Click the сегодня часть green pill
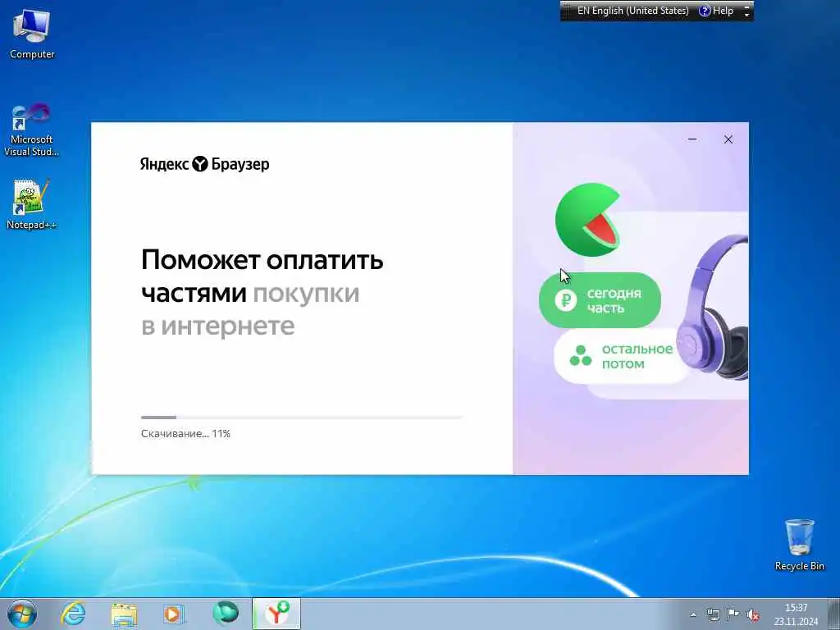Screen dimensions: 840x630 600,300
